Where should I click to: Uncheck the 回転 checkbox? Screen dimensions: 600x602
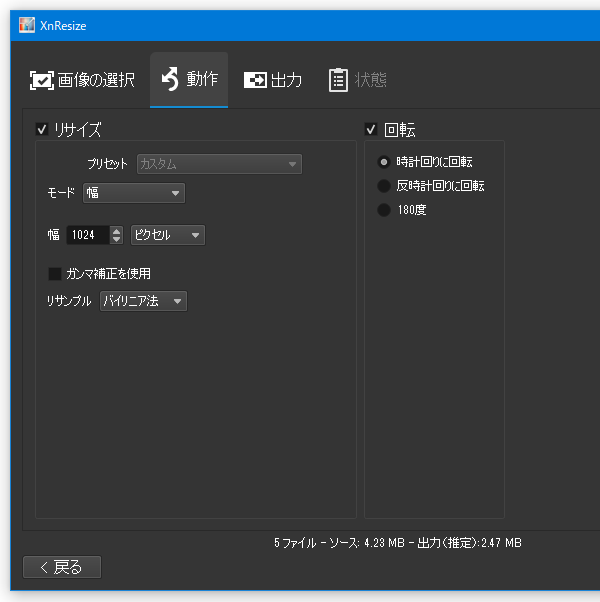coord(371,129)
